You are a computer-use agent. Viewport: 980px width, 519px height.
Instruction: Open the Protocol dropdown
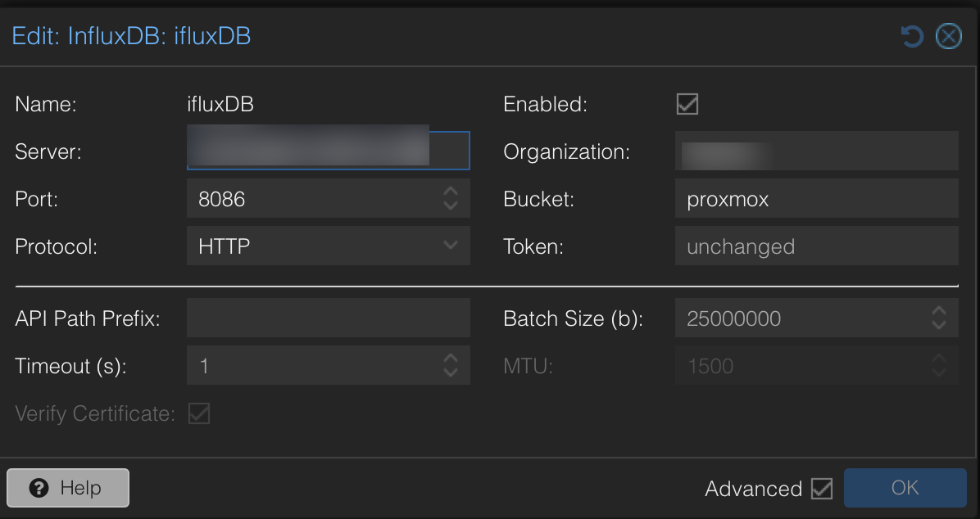click(450, 246)
